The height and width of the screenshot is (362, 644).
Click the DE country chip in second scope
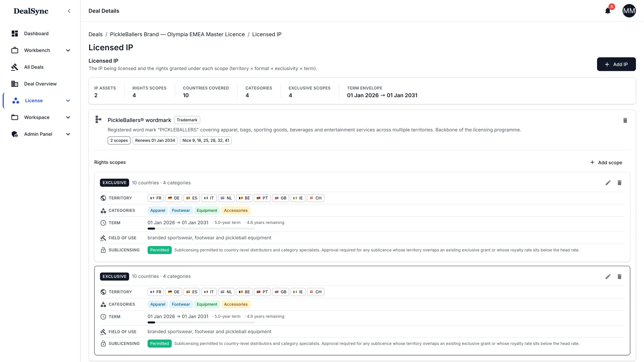point(174,292)
